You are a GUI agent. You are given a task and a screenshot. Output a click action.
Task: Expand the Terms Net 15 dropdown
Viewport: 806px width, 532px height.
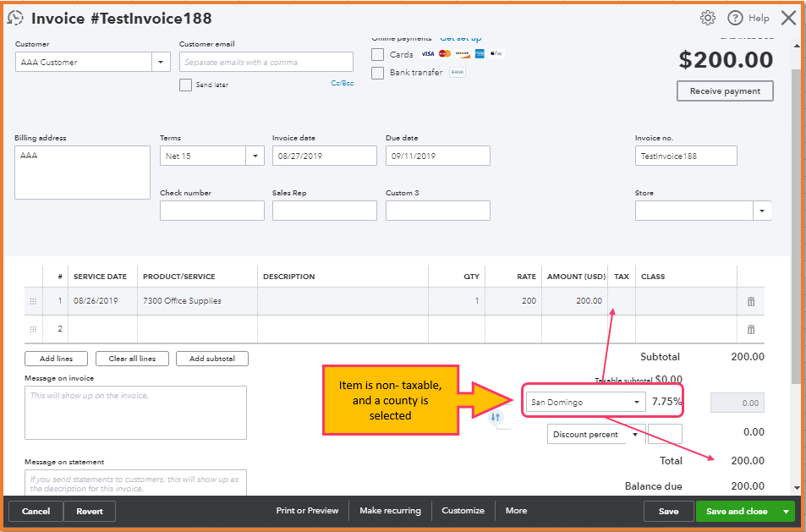point(255,156)
